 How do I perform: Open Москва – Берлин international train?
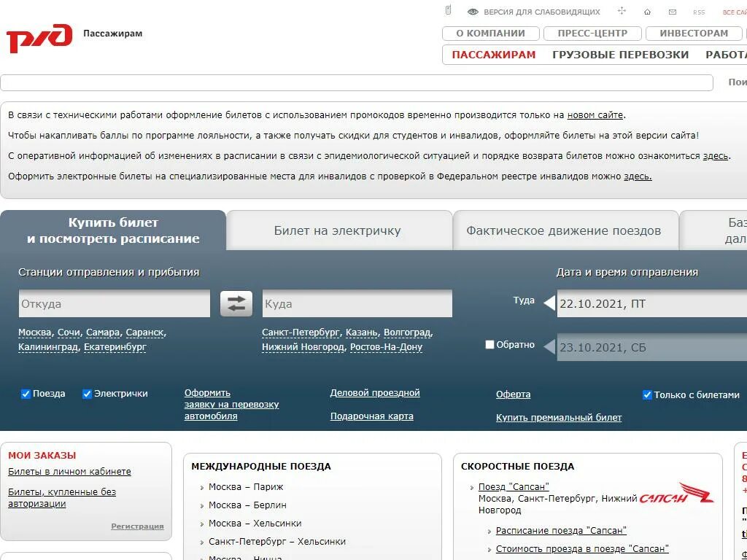247,505
